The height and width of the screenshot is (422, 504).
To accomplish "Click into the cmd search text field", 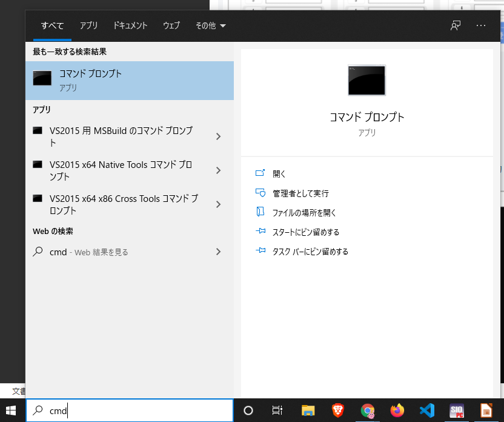I will tap(130, 410).
